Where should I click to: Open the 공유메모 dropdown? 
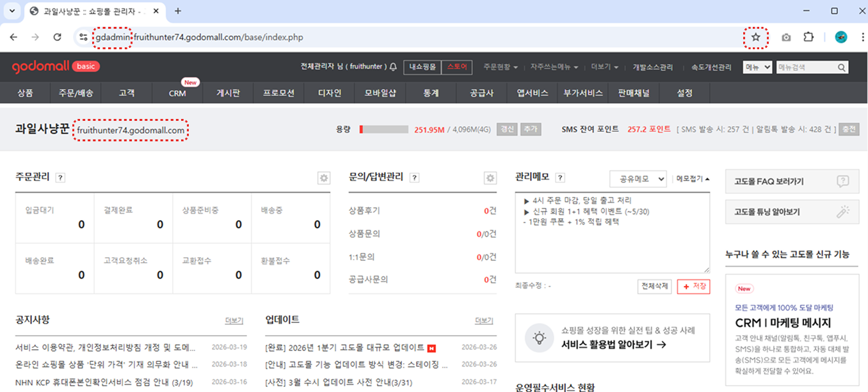(x=638, y=178)
